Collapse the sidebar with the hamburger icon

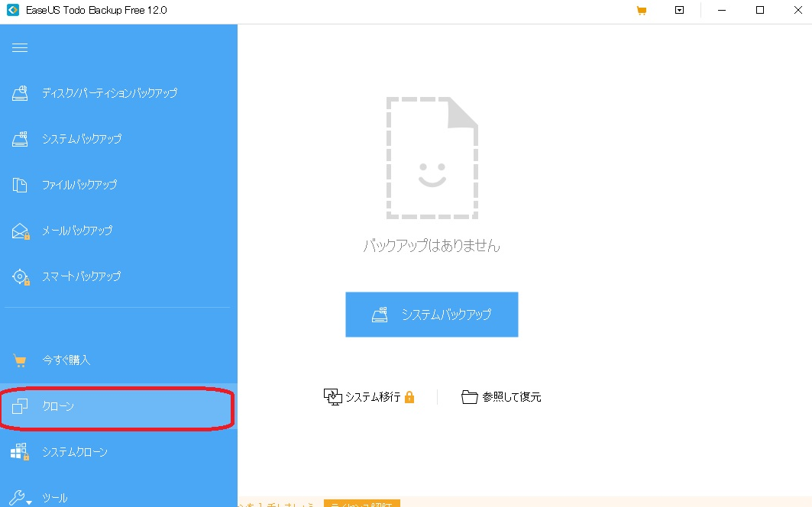click(20, 47)
